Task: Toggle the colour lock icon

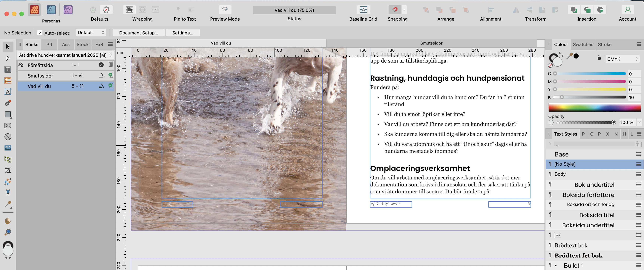Action: [x=599, y=58]
